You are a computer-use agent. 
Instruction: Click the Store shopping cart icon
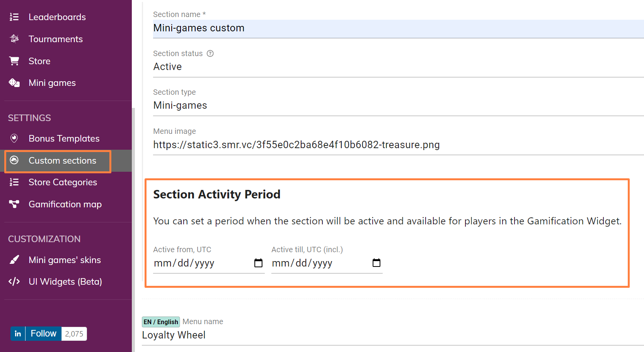pyautogui.click(x=14, y=61)
